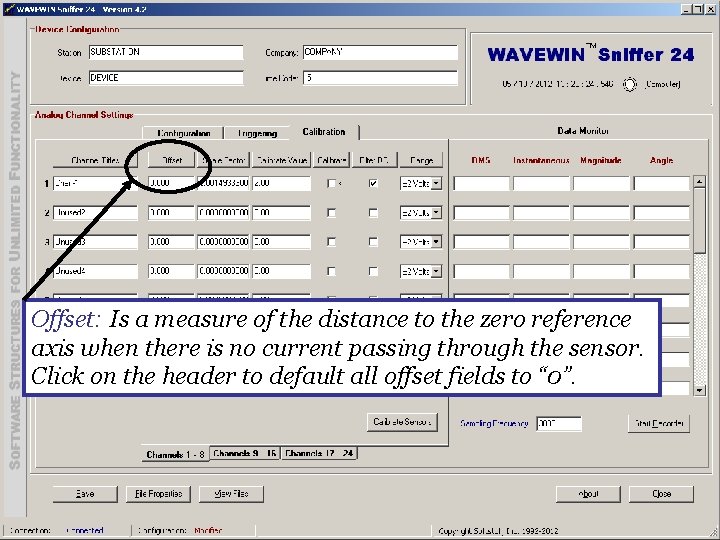Screen dimensions: 720x540
Task: Focus the Device name field
Action: tap(166, 78)
